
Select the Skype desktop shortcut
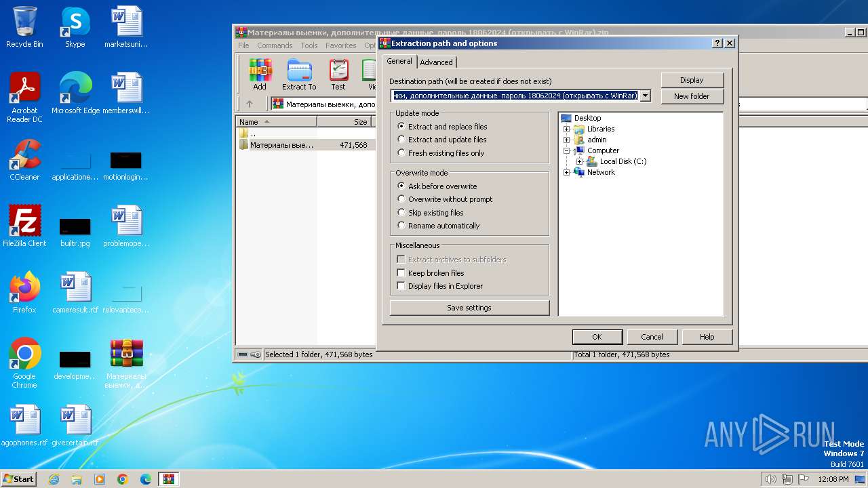[75, 27]
